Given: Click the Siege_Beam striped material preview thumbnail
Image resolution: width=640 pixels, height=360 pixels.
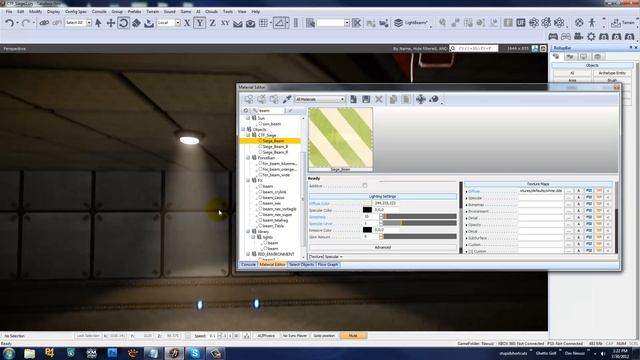Looking at the screenshot, I should pos(340,138).
